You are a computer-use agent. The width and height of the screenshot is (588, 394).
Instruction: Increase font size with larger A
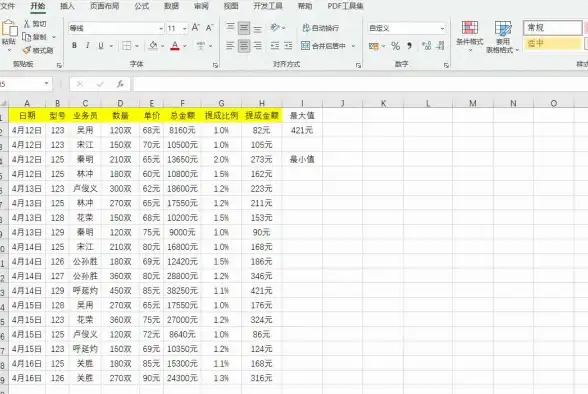click(x=195, y=28)
